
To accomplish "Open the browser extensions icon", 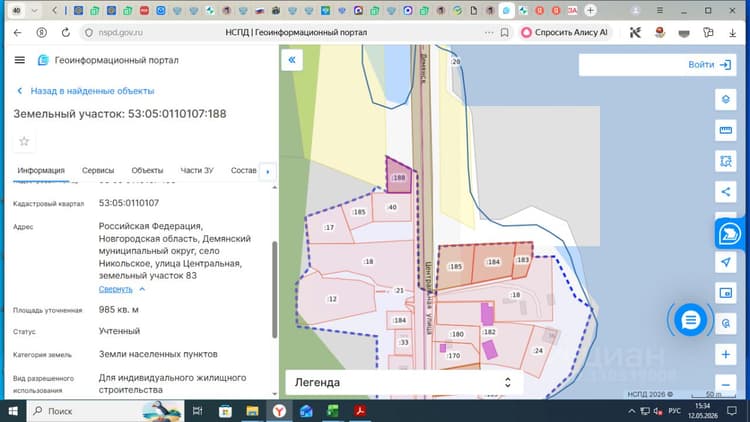I will [x=708, y=33].
